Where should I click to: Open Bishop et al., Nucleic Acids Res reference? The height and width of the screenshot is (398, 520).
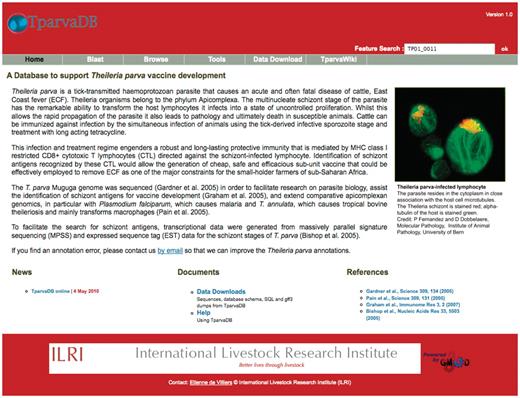coord(413,314)
